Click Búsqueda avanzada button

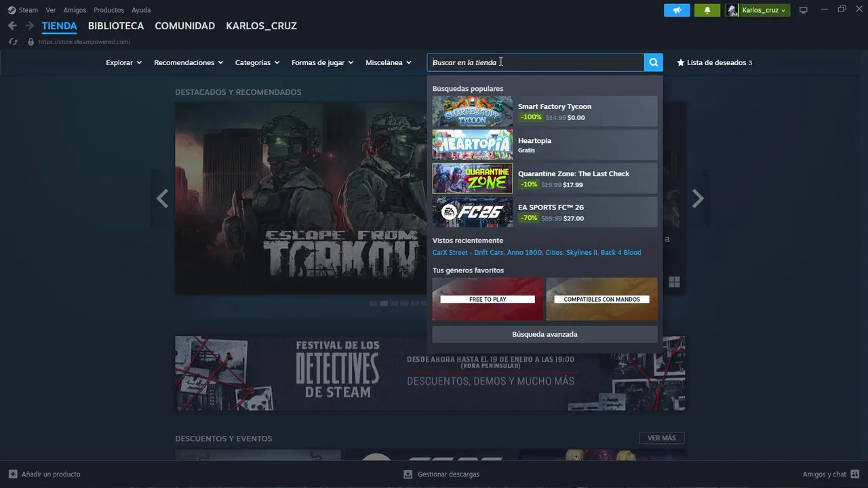[x=545, y=334]
